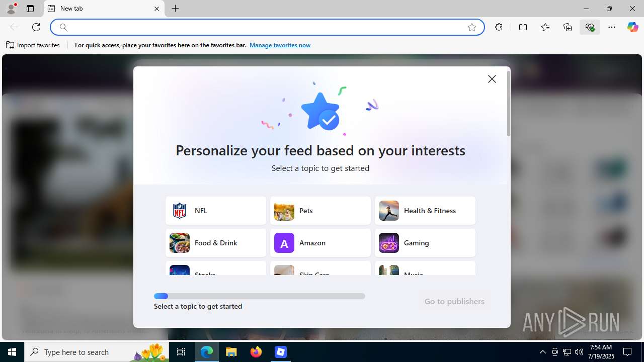
Task: Open the notification center icon
Action: tap(627, 352)
